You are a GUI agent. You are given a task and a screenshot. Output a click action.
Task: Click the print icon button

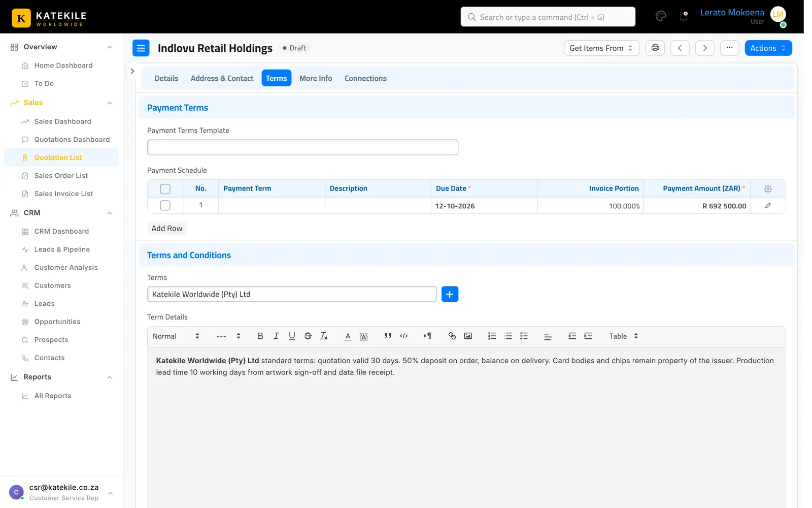click(x=655, y=48)
